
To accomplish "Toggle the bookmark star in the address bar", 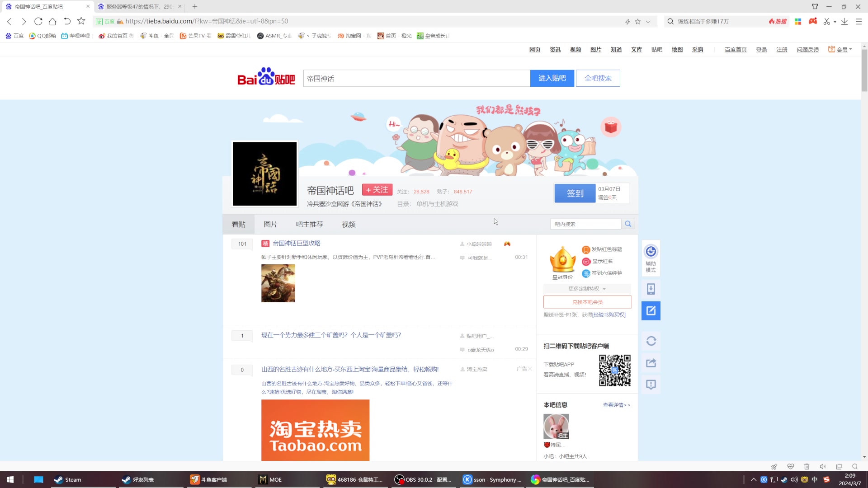I will (x=637, y=21).
